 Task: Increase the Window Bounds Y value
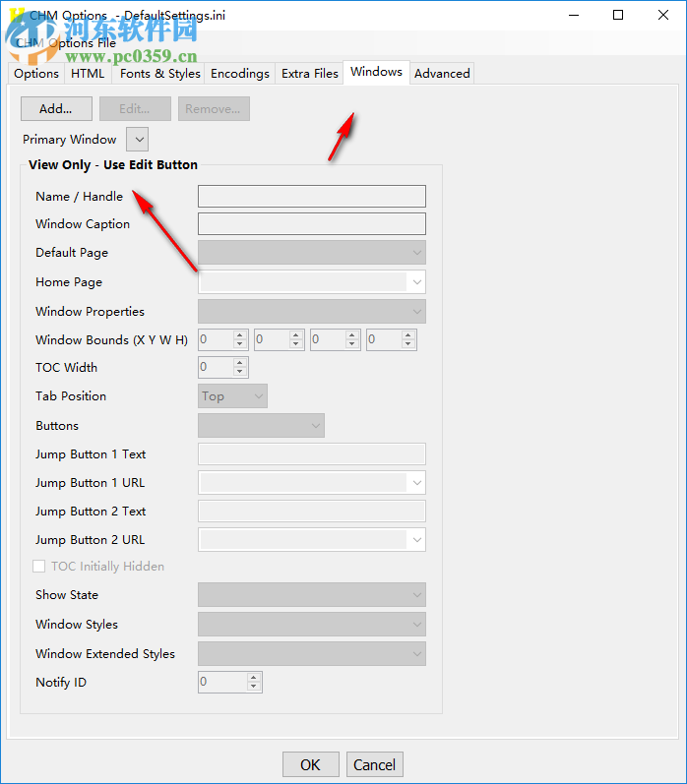coord(296,335)
